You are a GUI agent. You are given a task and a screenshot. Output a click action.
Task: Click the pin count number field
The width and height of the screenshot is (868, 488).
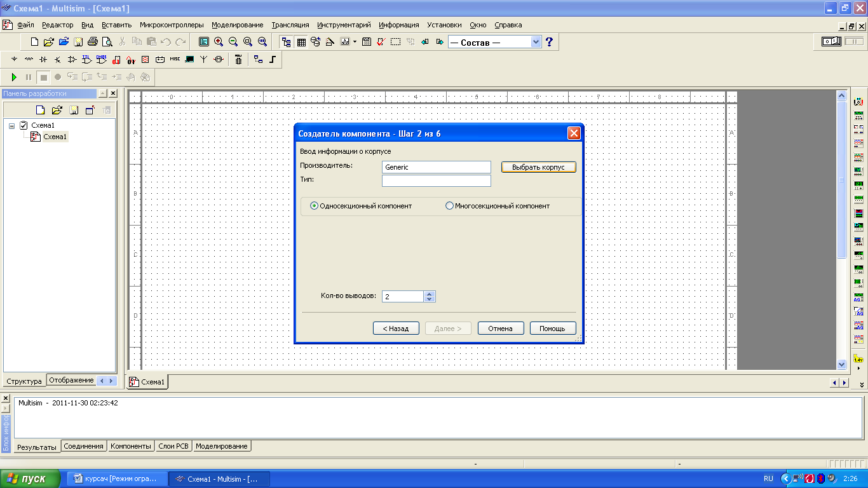(x=403, y=296)
